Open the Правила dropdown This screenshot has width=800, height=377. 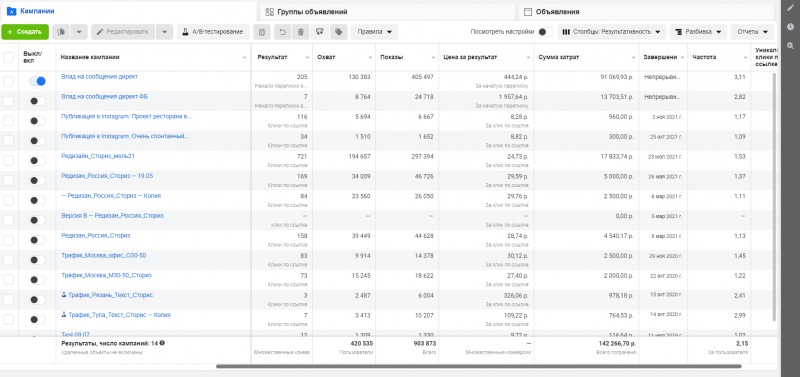[x=374, y=32]
